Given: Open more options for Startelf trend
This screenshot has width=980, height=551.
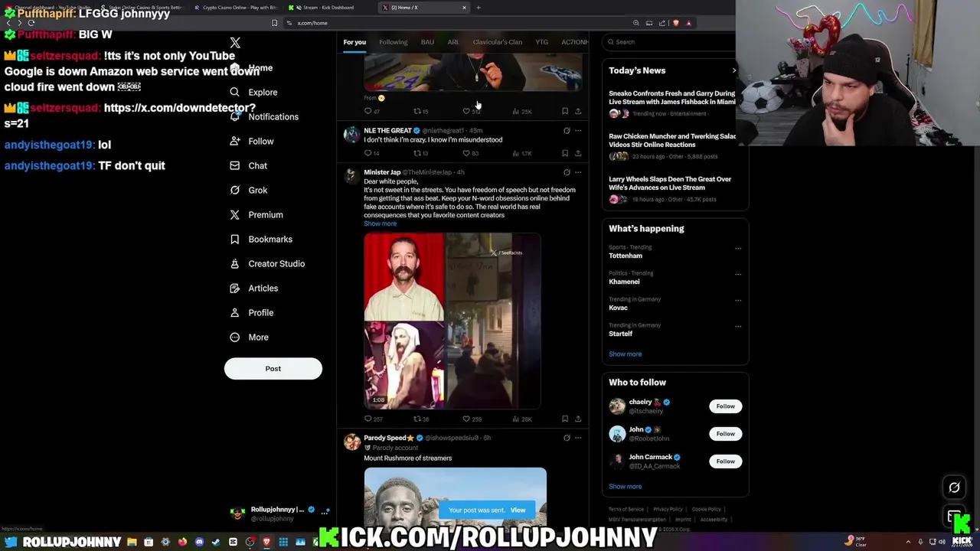Looking at the screenshot, I should 738,326.
